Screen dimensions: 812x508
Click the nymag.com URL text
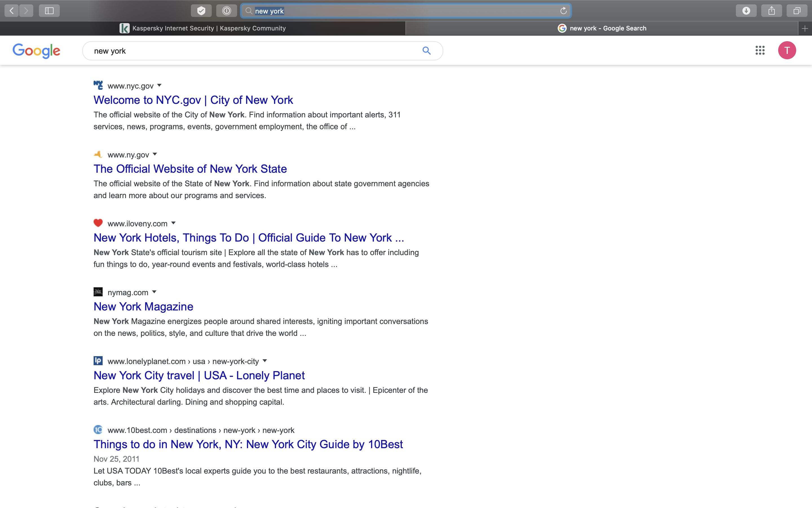click(x=128, y=293)
